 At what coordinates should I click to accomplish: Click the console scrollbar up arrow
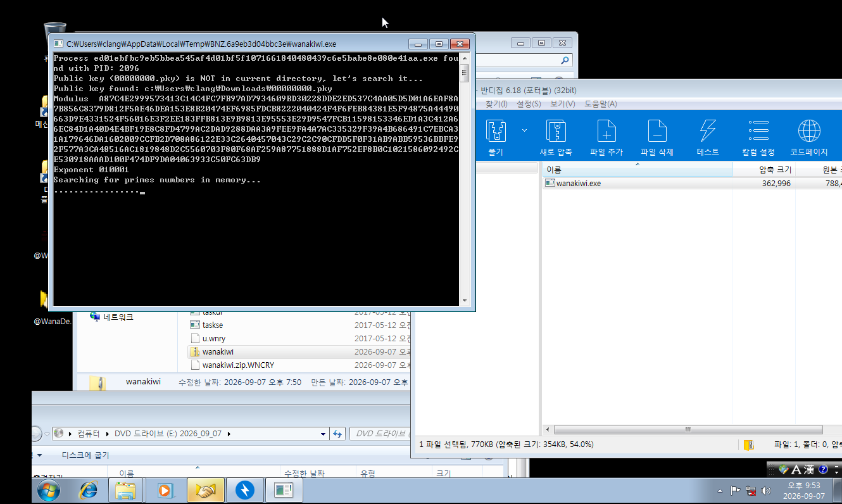(x=465, y=58)
